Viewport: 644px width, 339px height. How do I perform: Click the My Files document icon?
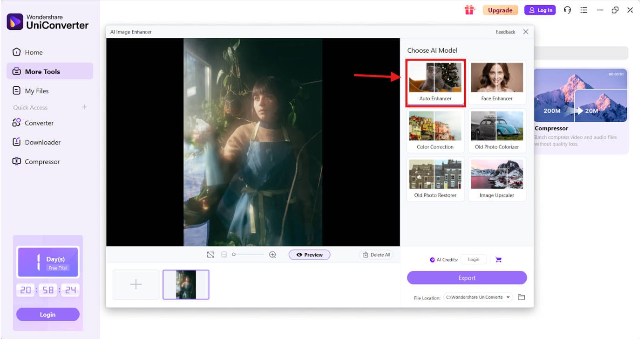coord(17,90)
